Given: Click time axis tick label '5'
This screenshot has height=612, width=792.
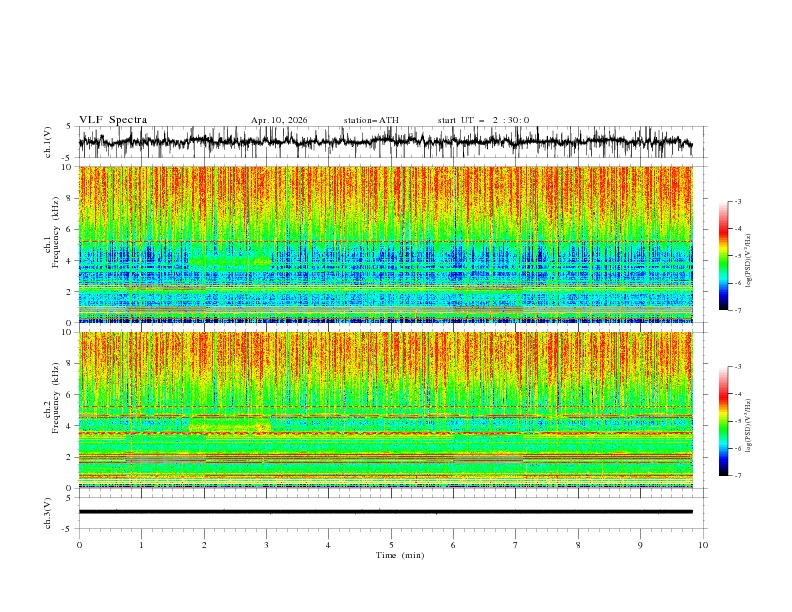Looking at the screenshot, I should click(391, 545).
